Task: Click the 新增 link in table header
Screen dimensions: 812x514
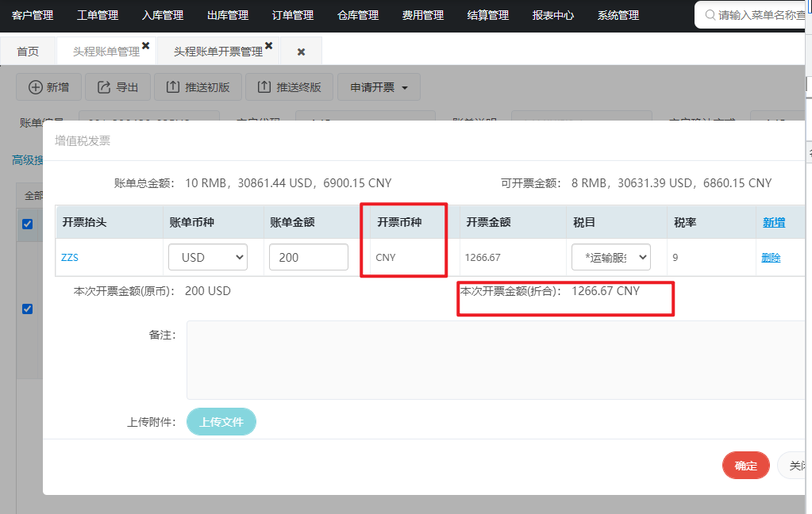Action: (774, 223)
